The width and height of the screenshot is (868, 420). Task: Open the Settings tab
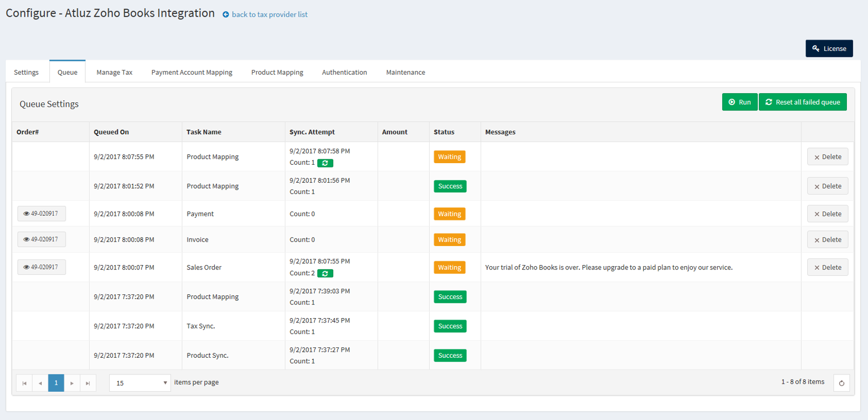tap(26, 72)
